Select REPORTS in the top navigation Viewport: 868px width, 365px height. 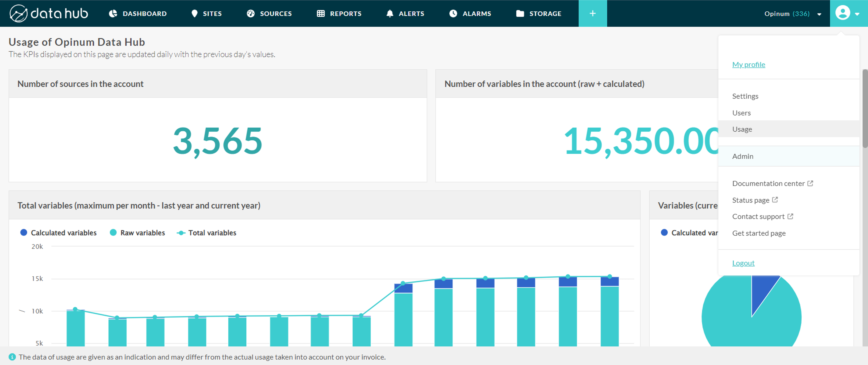[339, 13]
